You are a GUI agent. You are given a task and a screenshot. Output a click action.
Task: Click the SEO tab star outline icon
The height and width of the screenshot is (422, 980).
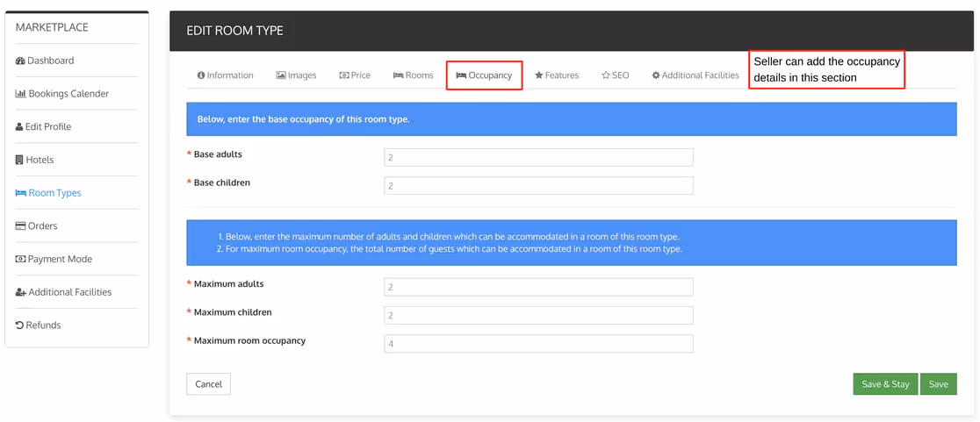pos(606,75)
